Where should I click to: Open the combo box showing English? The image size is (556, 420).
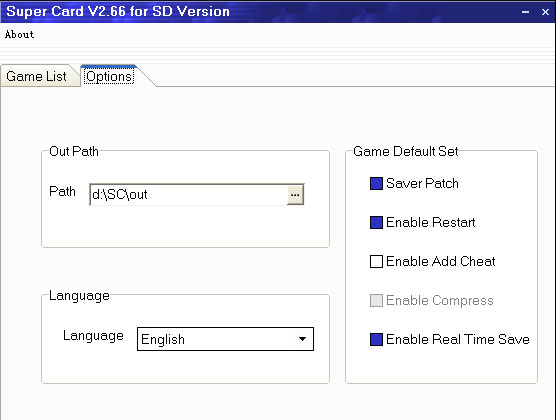tap(225, 339)
